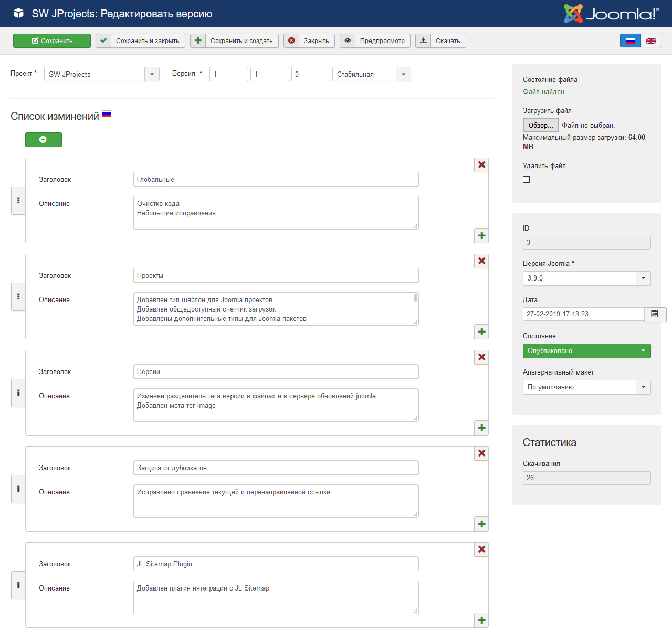Grab the drag handle of Версии block

tap(18, 393)
